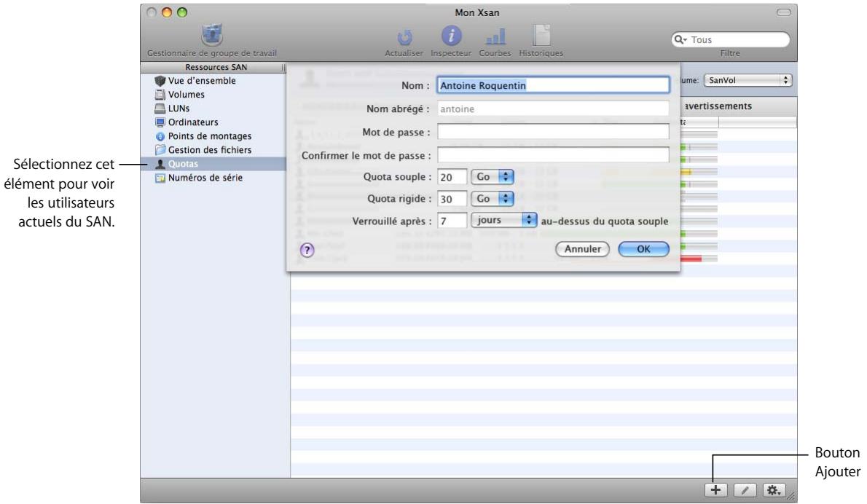This screenshot has height=504, width=867.
Task: Open the Inspecteur info icon
Action: pyautogui.click(x=451, y=36)
